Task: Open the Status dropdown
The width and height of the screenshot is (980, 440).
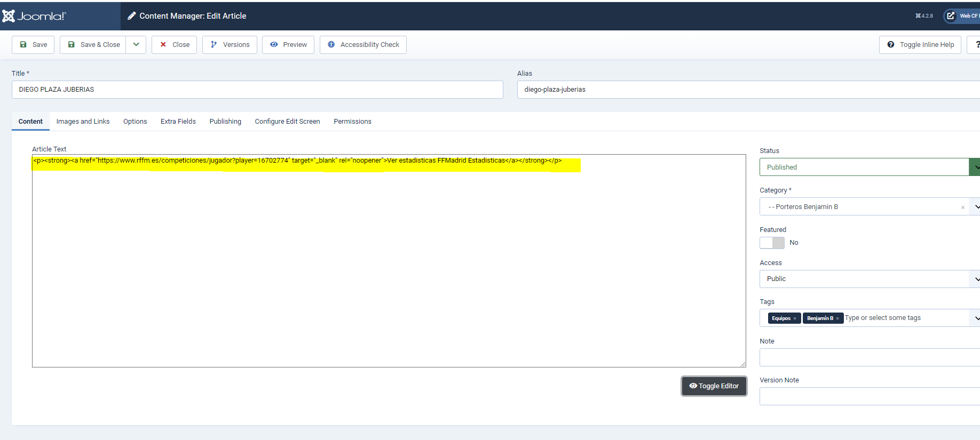Action: [x=870, y=167]
